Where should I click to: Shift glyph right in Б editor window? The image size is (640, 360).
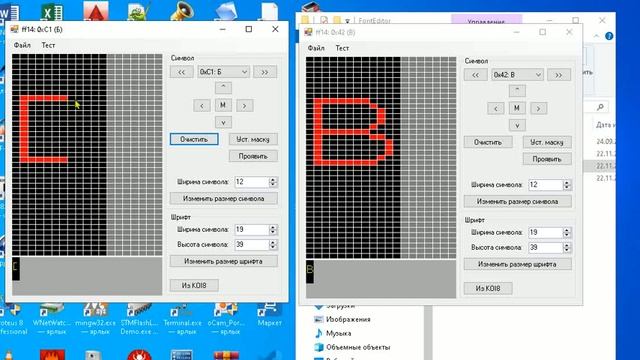click(244, 105)
